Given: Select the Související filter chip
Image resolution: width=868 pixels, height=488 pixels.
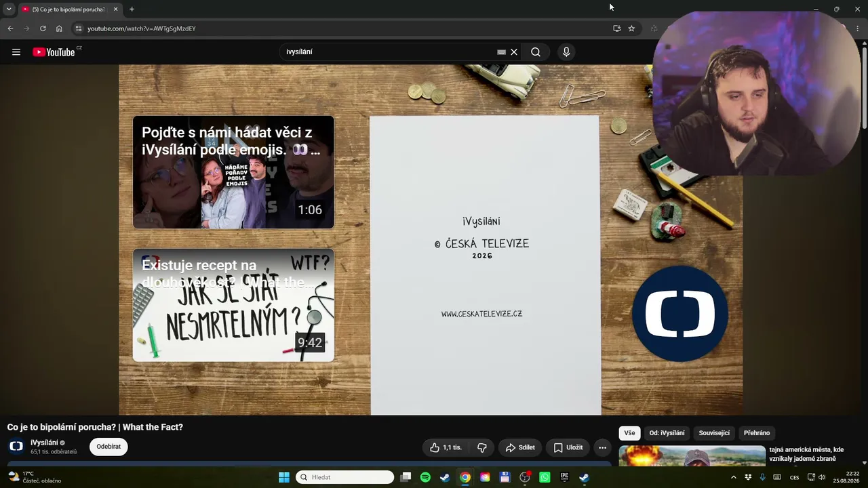Looking at the screenshot, I should pyautogui.click(x=714, y=433).
